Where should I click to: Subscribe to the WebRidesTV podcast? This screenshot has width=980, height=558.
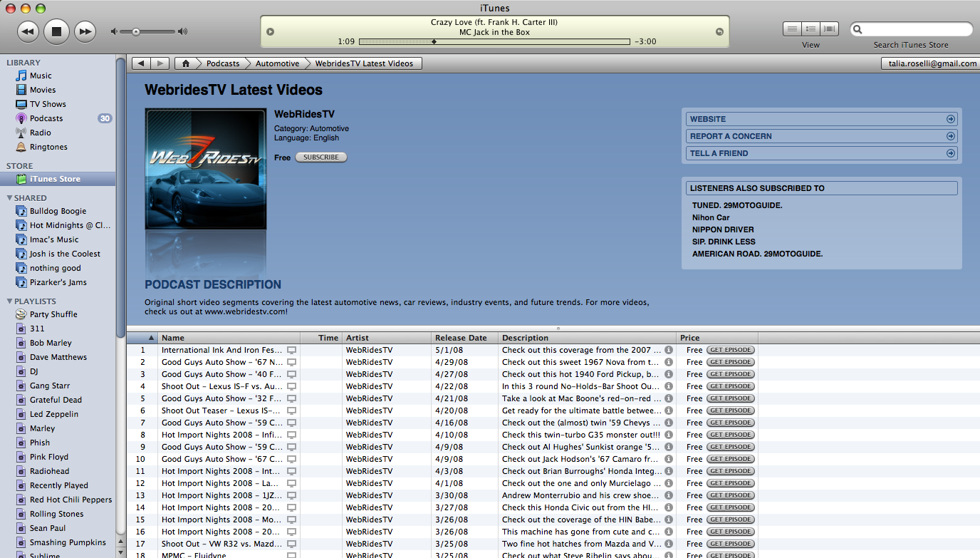(x=321, y=157)
